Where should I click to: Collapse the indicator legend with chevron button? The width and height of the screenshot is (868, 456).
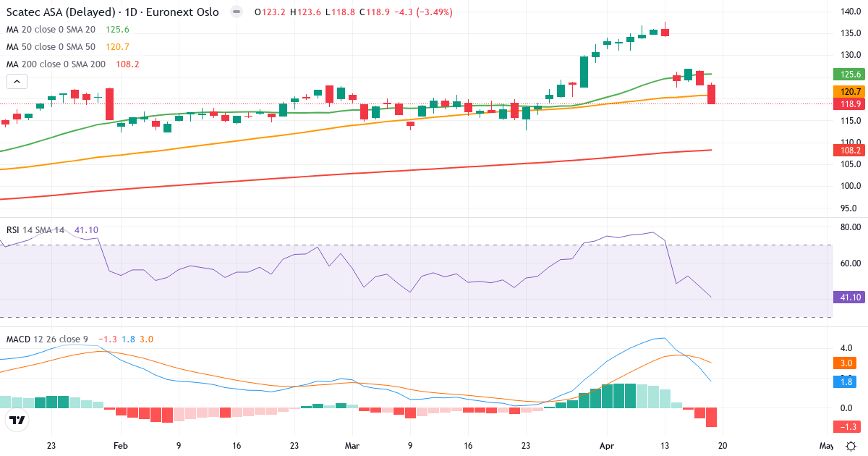click(x=16, y=82)
